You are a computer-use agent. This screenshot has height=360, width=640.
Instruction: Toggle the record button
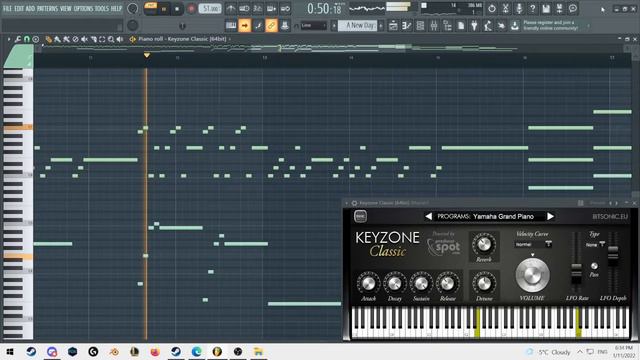(191, 9)
